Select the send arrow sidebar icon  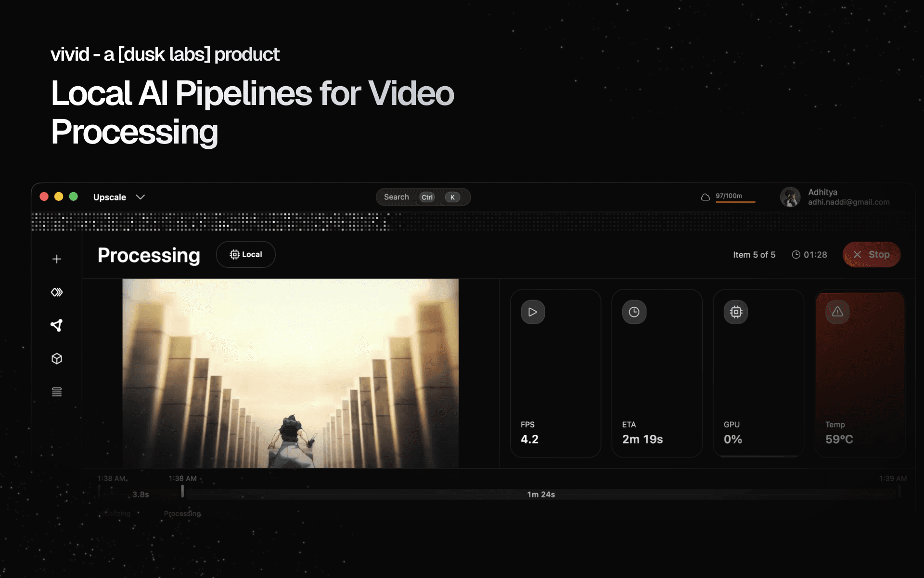(57, 326)
